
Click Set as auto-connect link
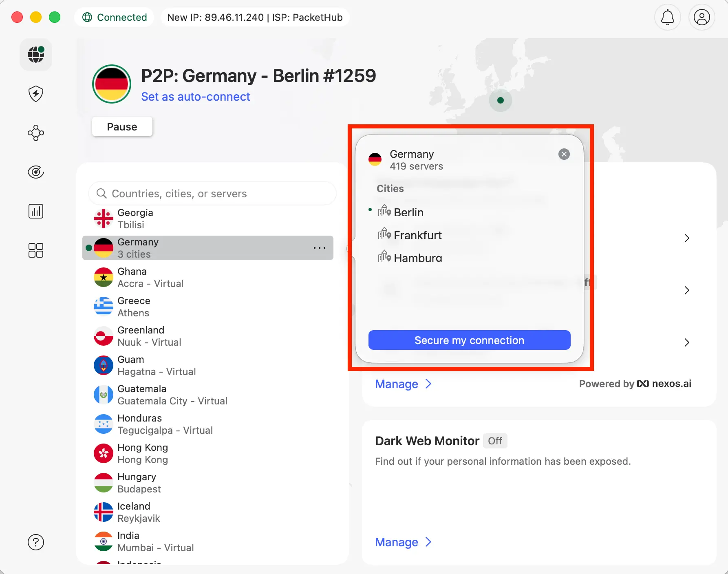(x=196, y=97)
